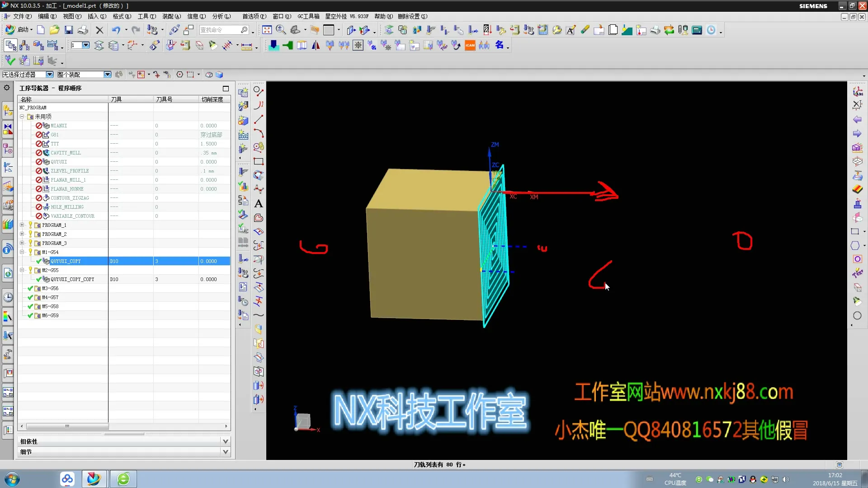This screenshot has width=868, height=488.
Task: Open the 文件(F) menu
Action: tap(22, 16)
